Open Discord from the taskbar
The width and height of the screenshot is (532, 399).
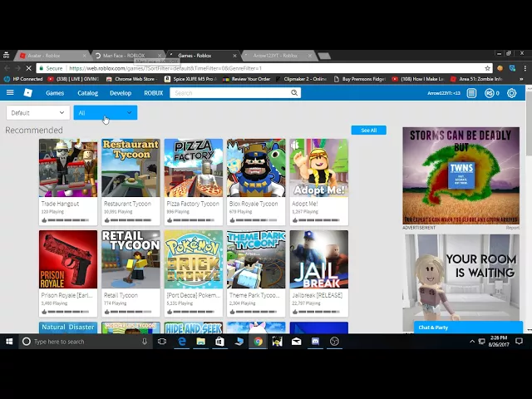point(315,342)
